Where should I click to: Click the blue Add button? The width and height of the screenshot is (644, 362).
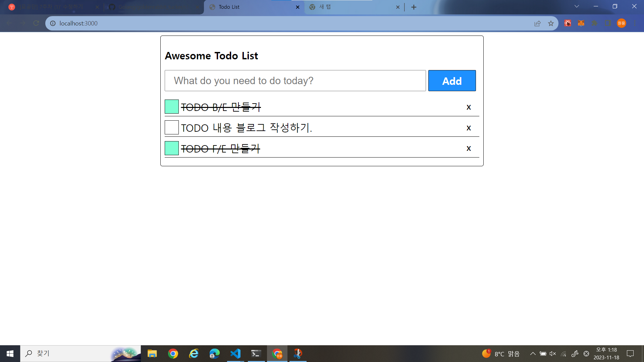(452, 81)
